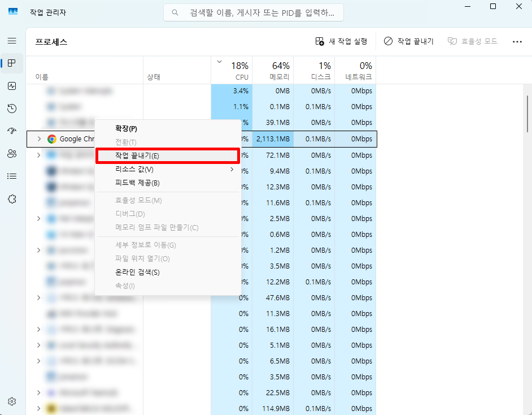Expand the Google Chrome process group
Screen dimensions: 532x415
tap(38, 139)
